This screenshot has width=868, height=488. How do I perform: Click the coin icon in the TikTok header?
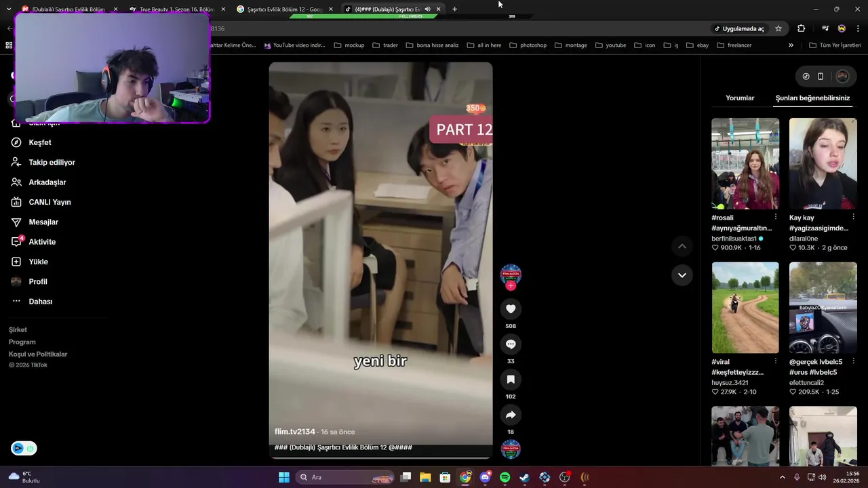tap(806, 77)
